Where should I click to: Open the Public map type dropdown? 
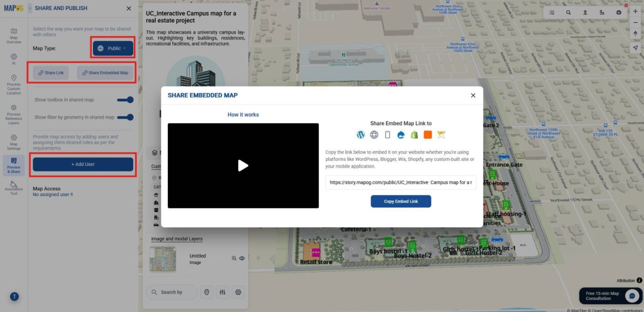(112, 48)
